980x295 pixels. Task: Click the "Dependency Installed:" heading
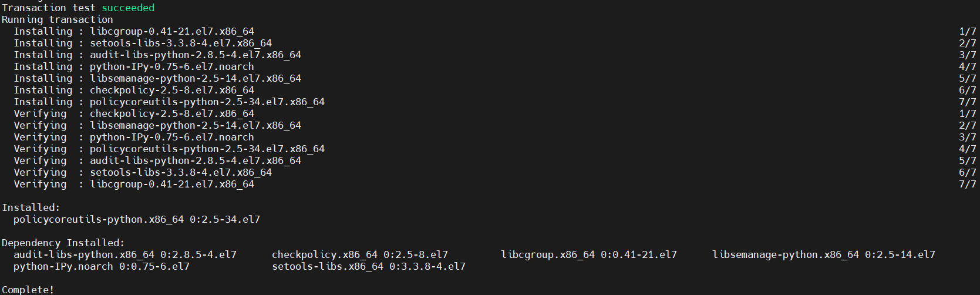click(x=63, y=243)
